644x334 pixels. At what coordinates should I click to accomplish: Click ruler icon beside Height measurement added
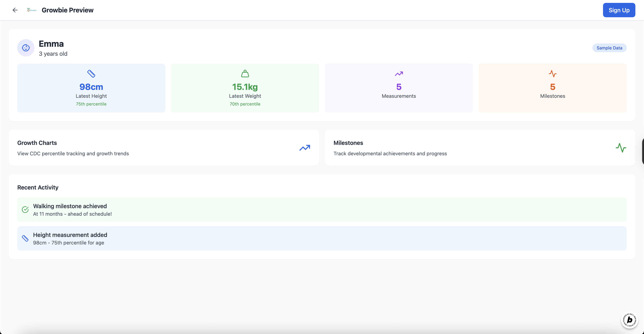point(25,238)
